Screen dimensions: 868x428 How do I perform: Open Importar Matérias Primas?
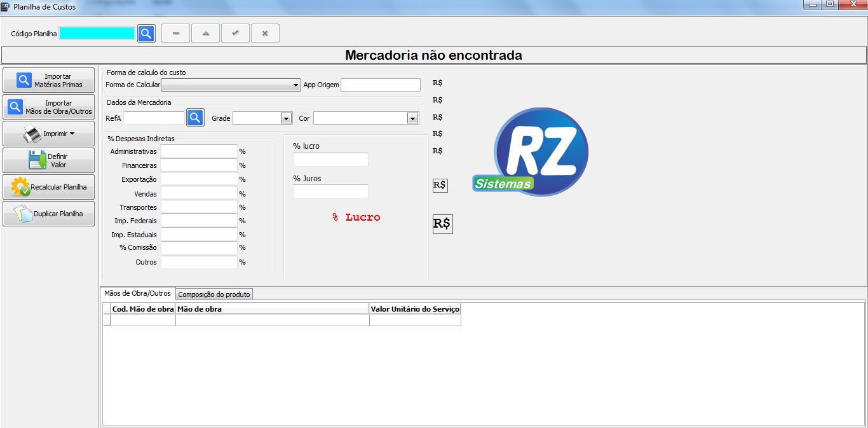point(49,80)
